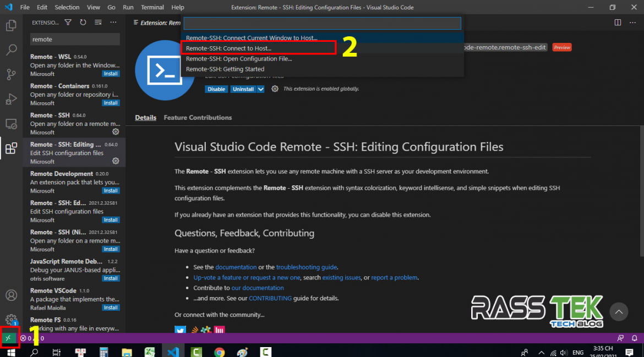
Task: Open the Extensions view in the Activity Bar
Action: coord(11,149)
